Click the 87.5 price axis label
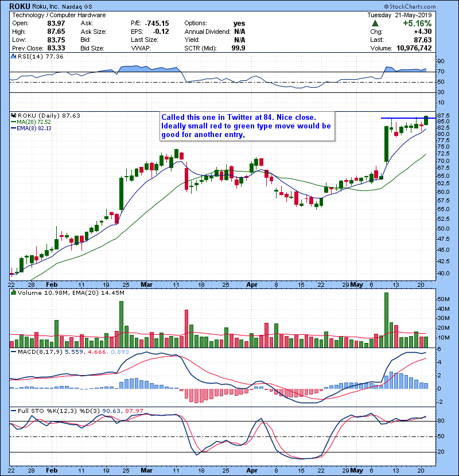Screen dimensions: 459x476 pyautogui.click(x=443, y=116)
